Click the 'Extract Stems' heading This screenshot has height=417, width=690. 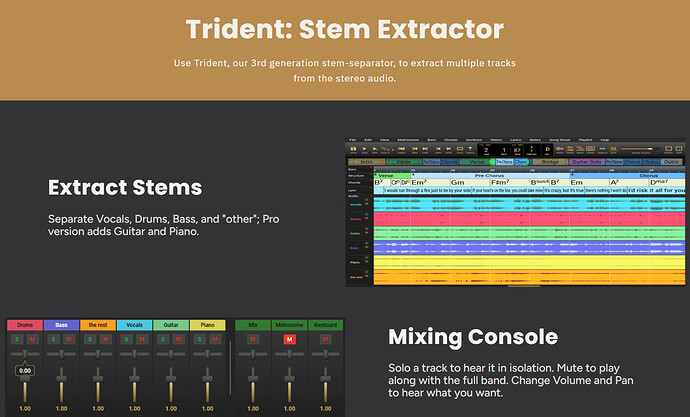coord(125,188)
